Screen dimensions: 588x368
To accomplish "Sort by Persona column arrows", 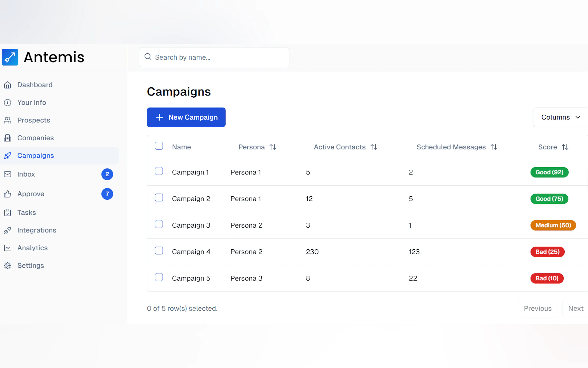I will (272, 147).
